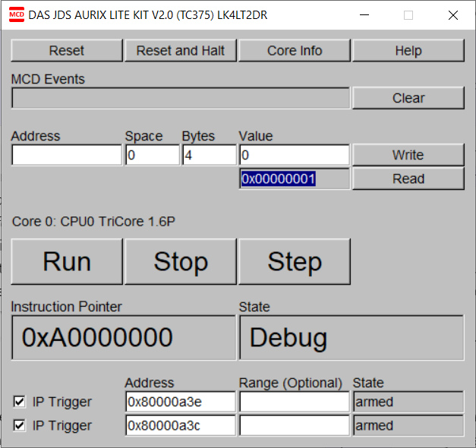This screenshot has width=476, height=448.
Task: Click the Reset and Halt button
Action: click(x=181, y=50)
